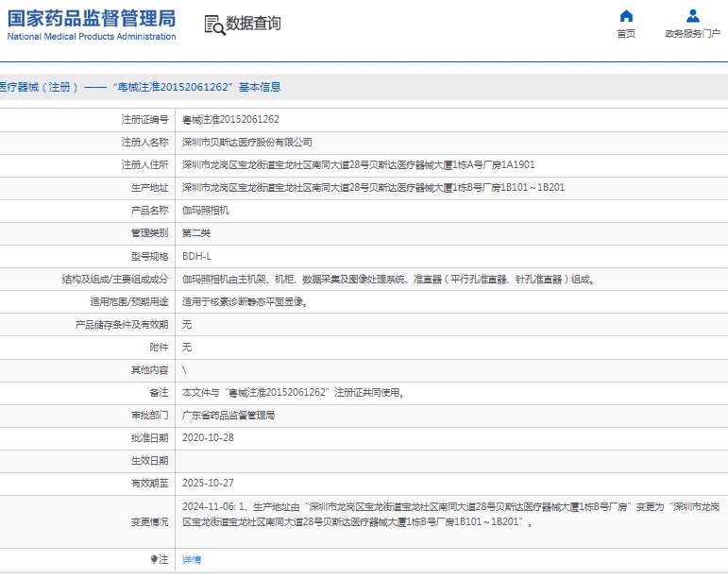Click the 其他内容 label

149,370
